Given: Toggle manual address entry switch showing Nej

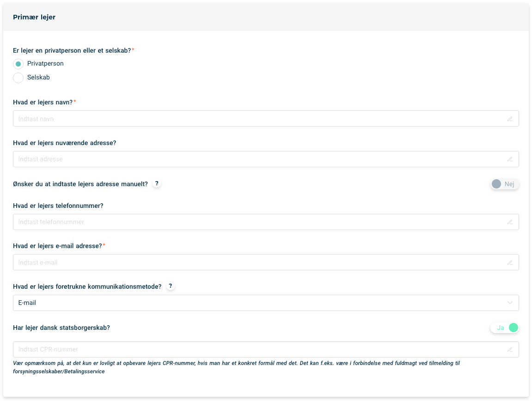Looking at the screenshot, I should [505, 184].
